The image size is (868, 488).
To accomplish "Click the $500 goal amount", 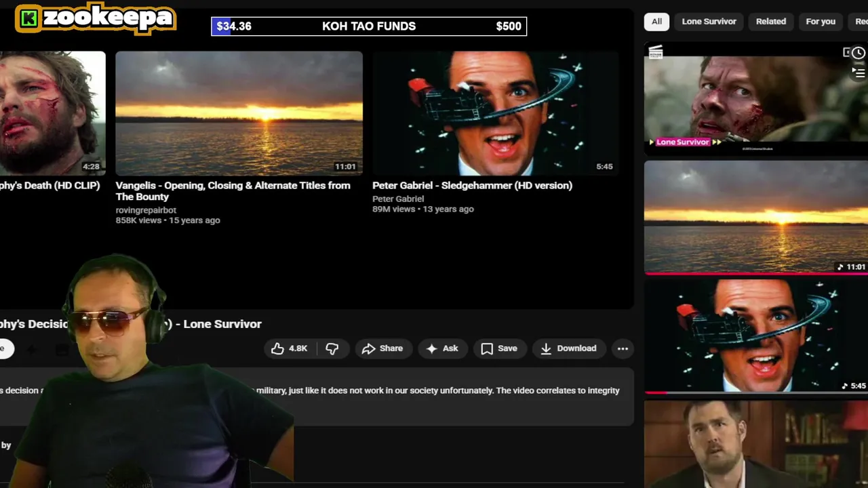I will (509, 26).
